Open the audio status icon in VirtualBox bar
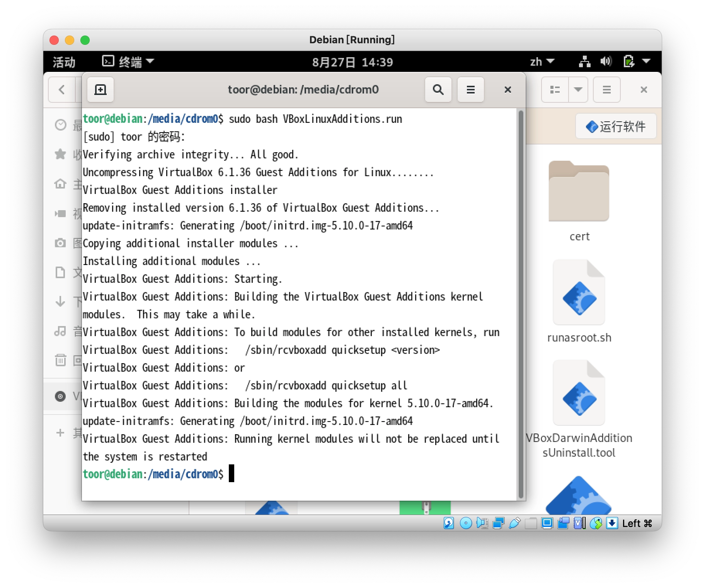Viewport: 705px width, 588px height. coord(482,523)
